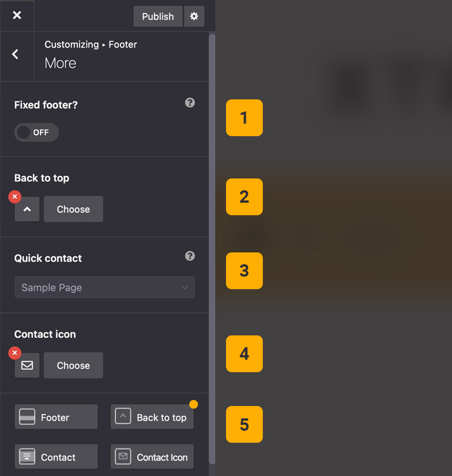The width and height of the screenshot is (452, 476).
Task: Choose a new Back to top icon
Action: [x=73, y=209]
